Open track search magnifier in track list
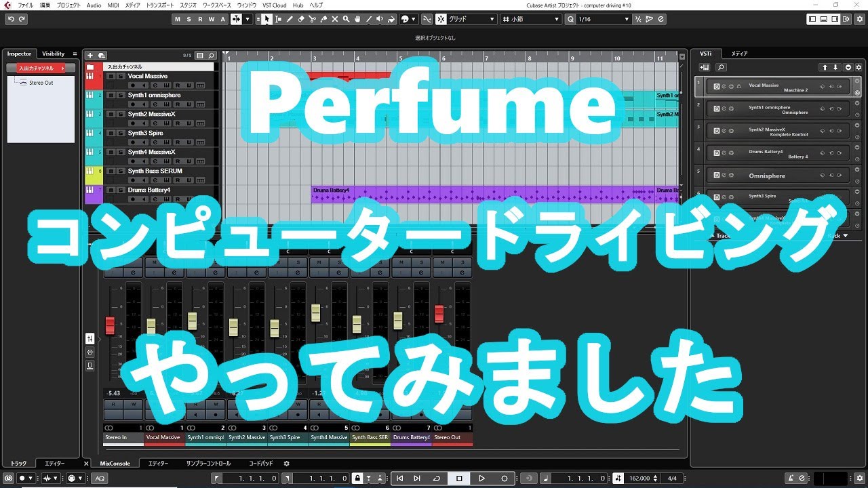Image resolution: width=868 pixels, height=488 pixels. click(212, 55)
